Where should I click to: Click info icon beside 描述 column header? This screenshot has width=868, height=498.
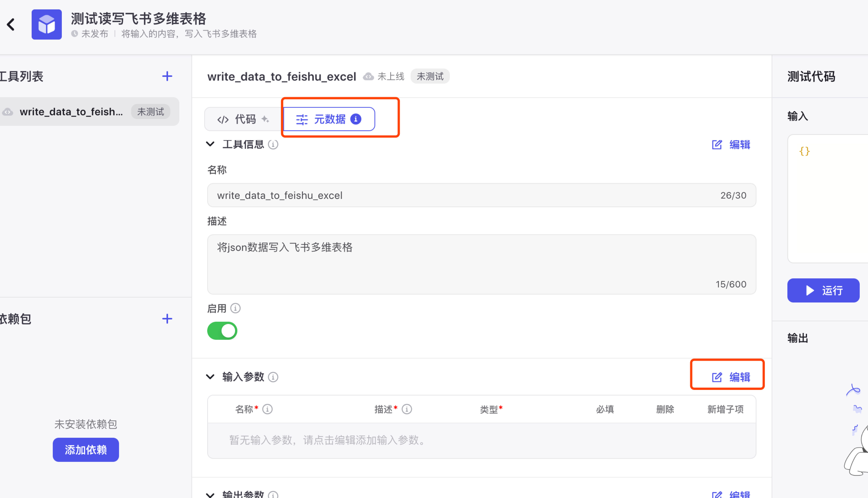pos(407,409)
